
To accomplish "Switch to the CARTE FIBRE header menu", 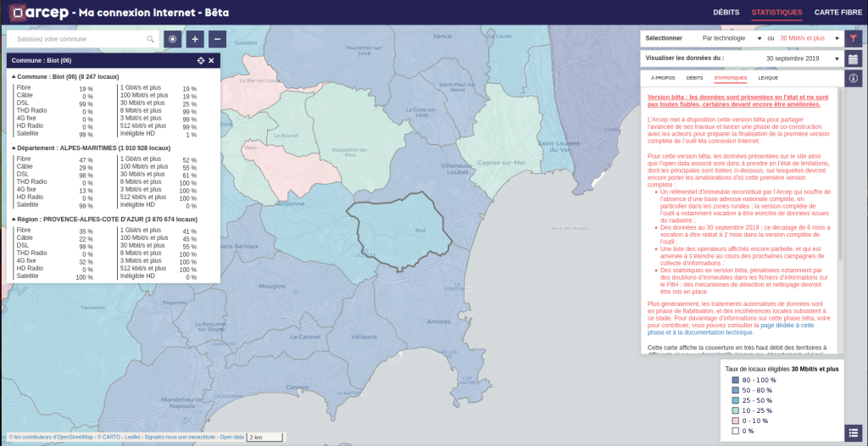I will click(x=837, y=12).
